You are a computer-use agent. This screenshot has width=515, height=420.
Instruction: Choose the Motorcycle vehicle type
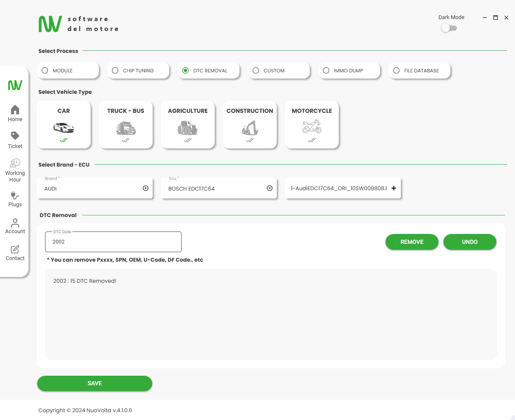(x=312, y=124)
